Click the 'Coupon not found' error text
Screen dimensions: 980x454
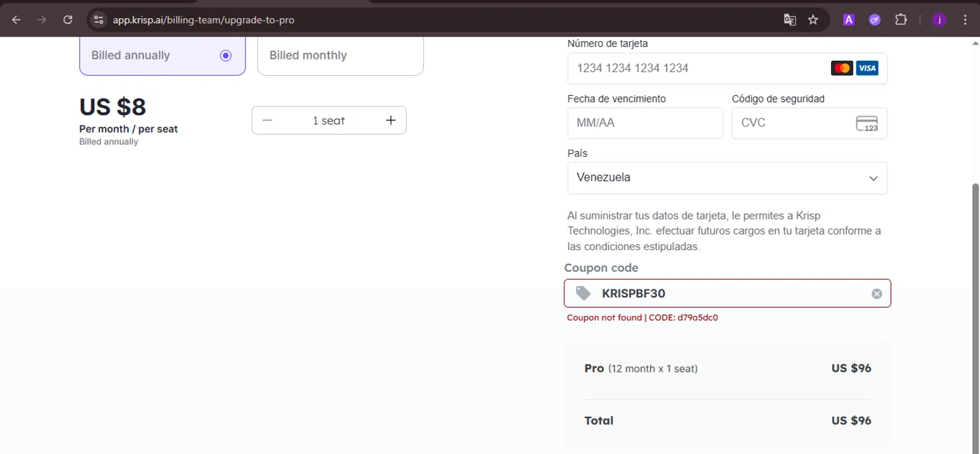click(642, 318)
